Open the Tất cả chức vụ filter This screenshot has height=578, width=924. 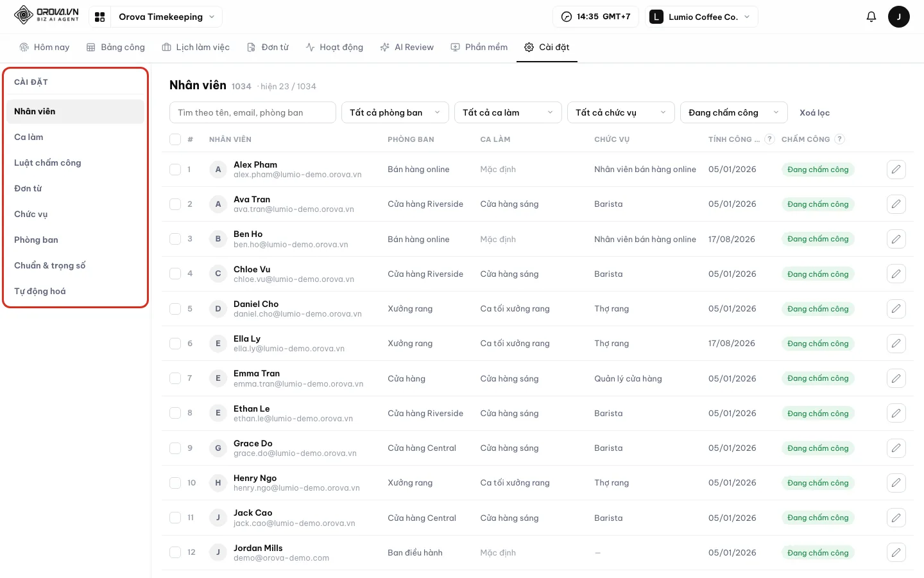[621, 112]
